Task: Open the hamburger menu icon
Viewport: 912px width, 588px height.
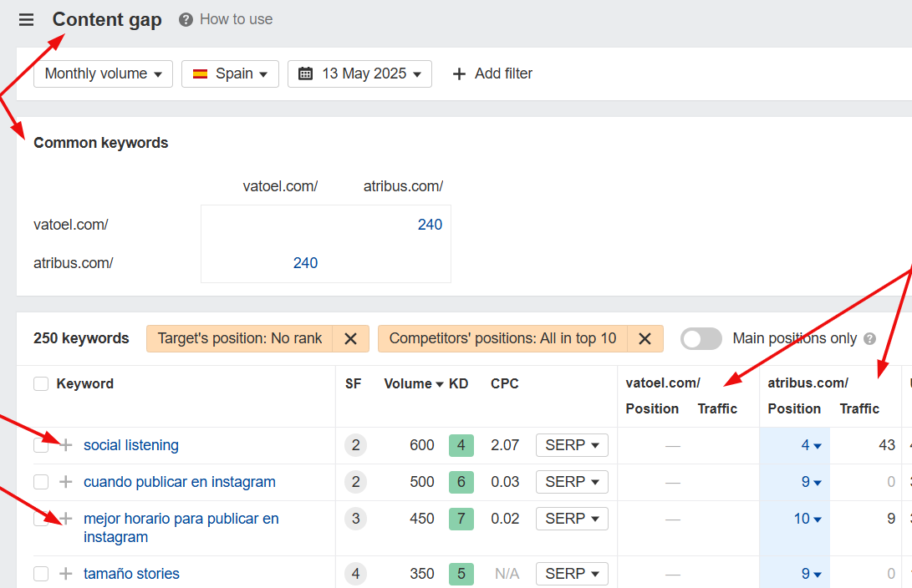Action: 27,20
